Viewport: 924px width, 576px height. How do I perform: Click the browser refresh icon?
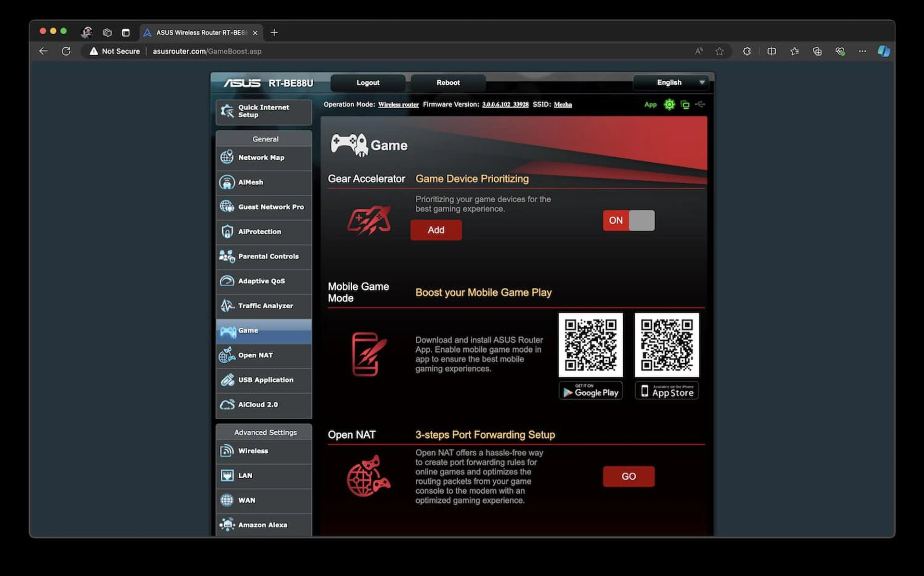click(x=66, y=51)
